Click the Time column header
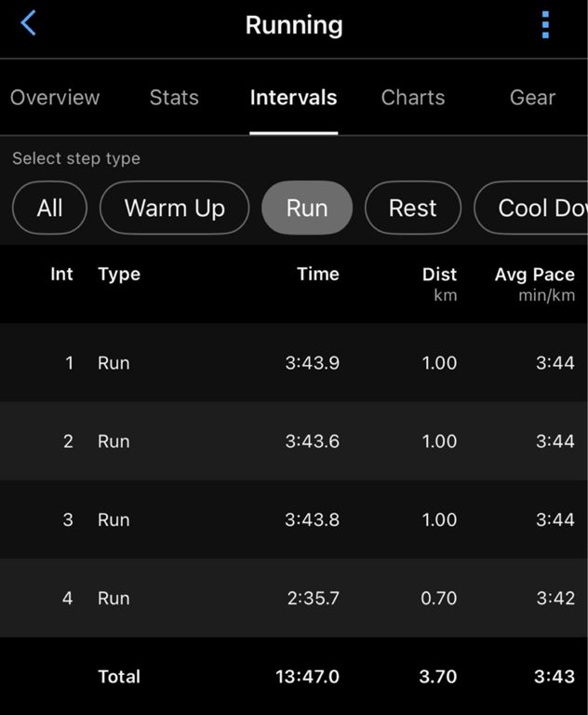This screenshot has width=588, height=715. (x=317, y=274)
